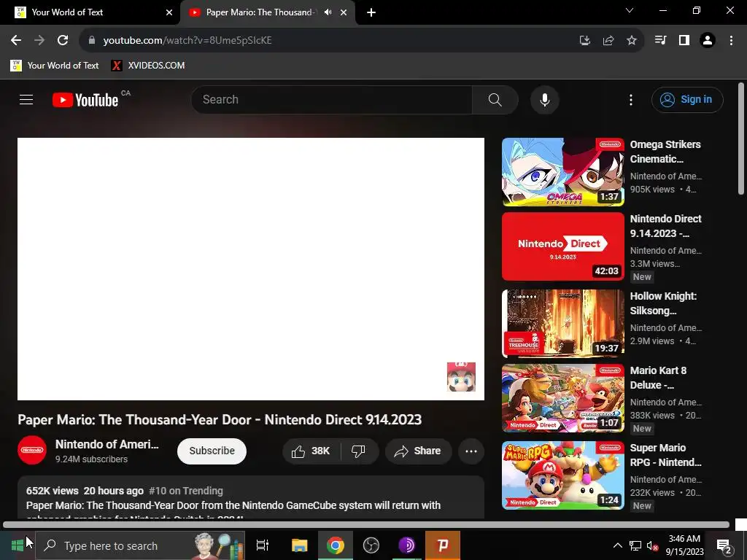
Task: Click Hollow Knight: Silksong title text
Action: [x=663, y=303]
